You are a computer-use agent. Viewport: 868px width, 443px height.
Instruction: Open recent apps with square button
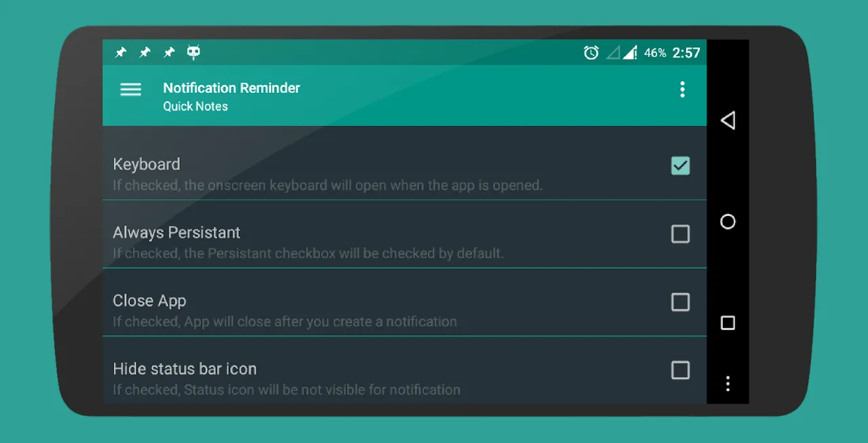(728, 323)
